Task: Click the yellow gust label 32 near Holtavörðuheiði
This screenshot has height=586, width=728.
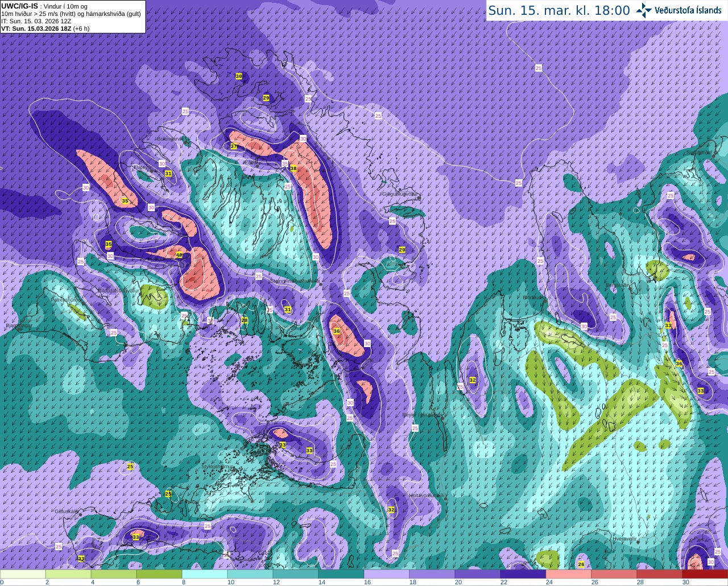Action: (x=391, y=510)
